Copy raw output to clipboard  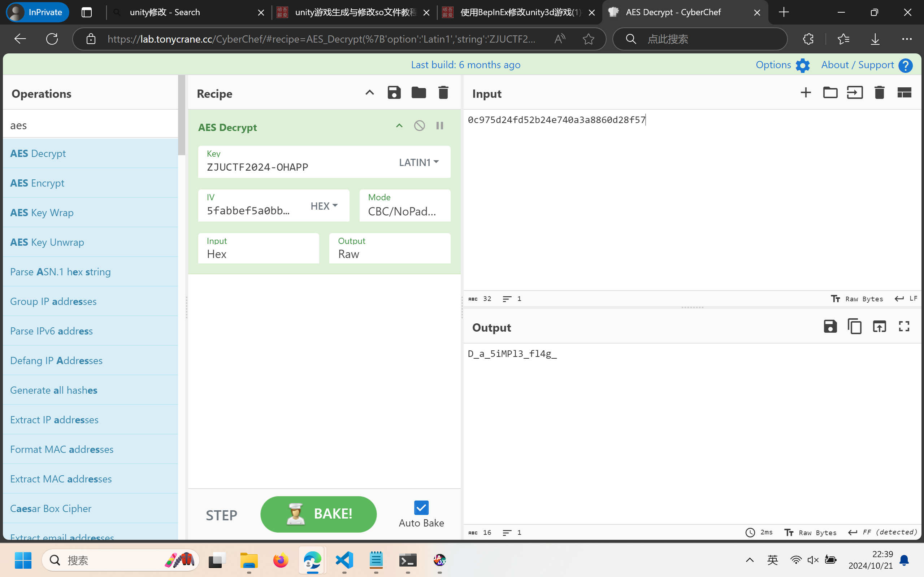point(855,327)
